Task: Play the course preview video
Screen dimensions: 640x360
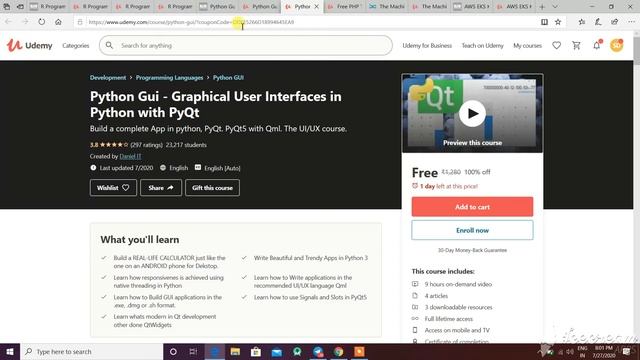Action: point(472,113)
